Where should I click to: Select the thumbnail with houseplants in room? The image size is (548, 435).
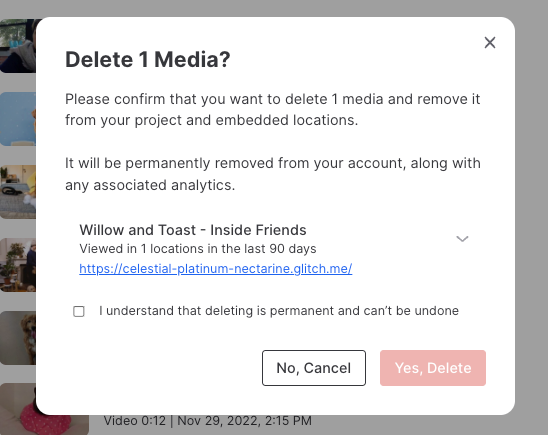[17, 265]
